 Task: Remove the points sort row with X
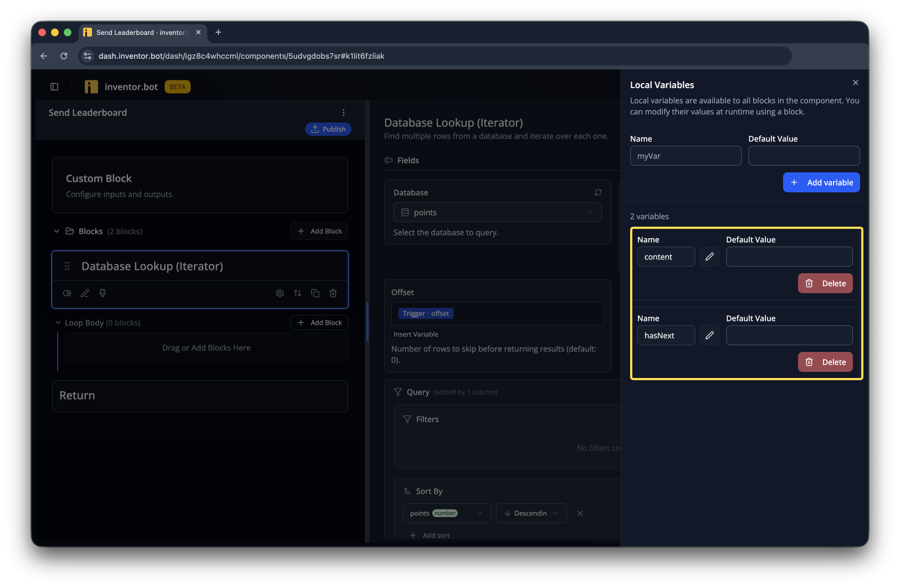coord(580,513)
